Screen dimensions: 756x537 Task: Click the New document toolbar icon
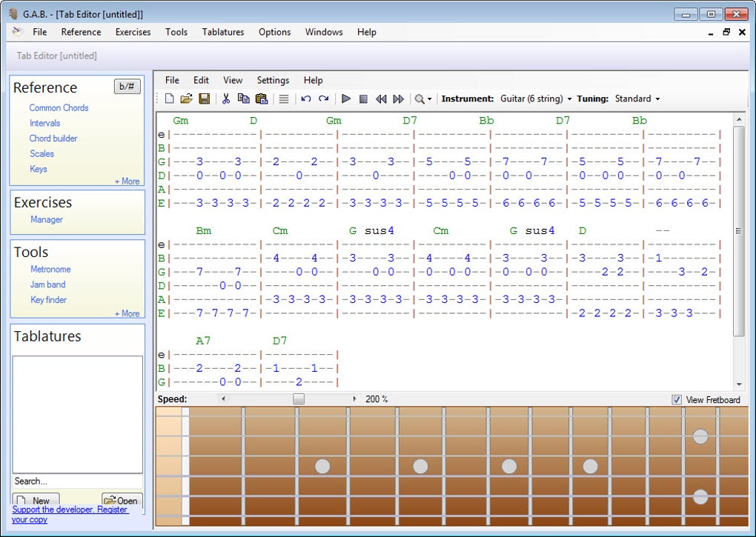(x=169, y=99)
